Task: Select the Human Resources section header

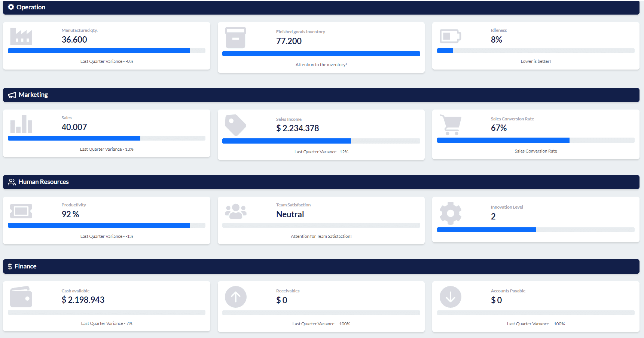Action: point(43,182)
